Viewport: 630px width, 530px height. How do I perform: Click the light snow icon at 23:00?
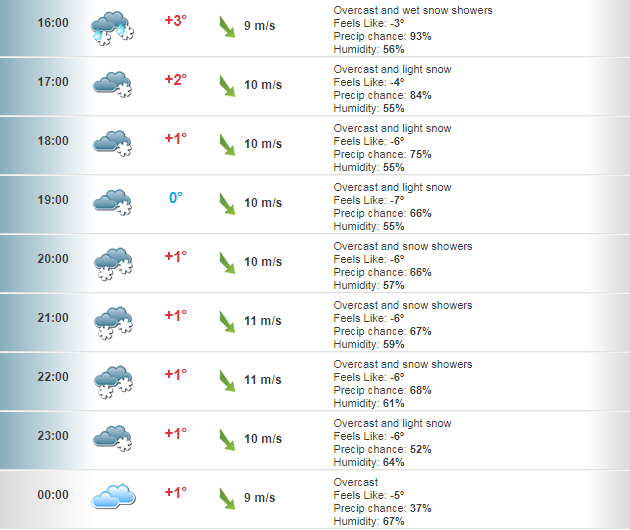(112, 438)
